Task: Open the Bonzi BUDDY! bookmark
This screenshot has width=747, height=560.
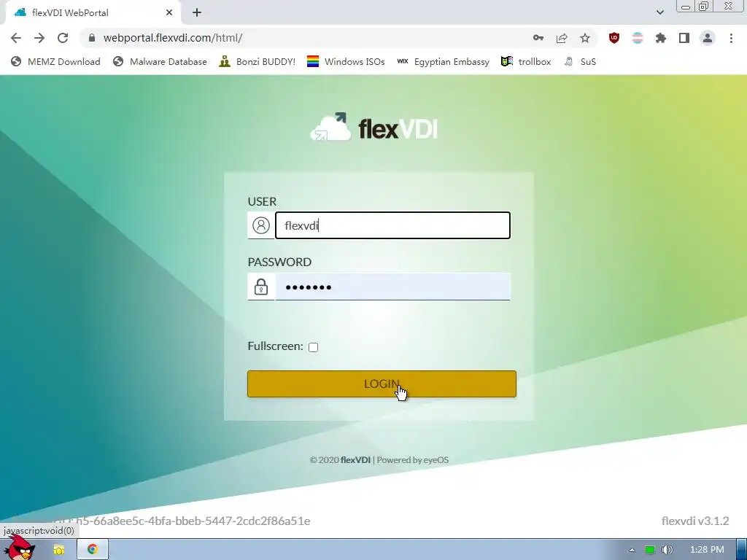Action: click(258, 61)
